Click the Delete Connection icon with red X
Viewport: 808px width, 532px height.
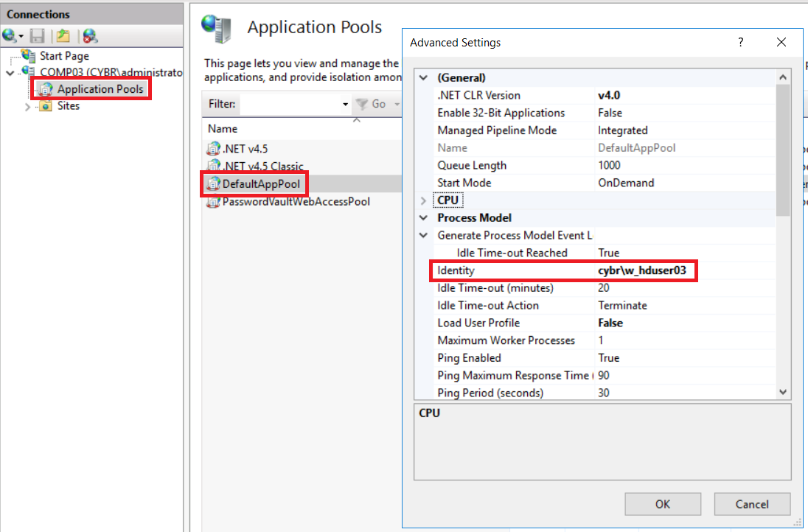(x=90, y=35)
